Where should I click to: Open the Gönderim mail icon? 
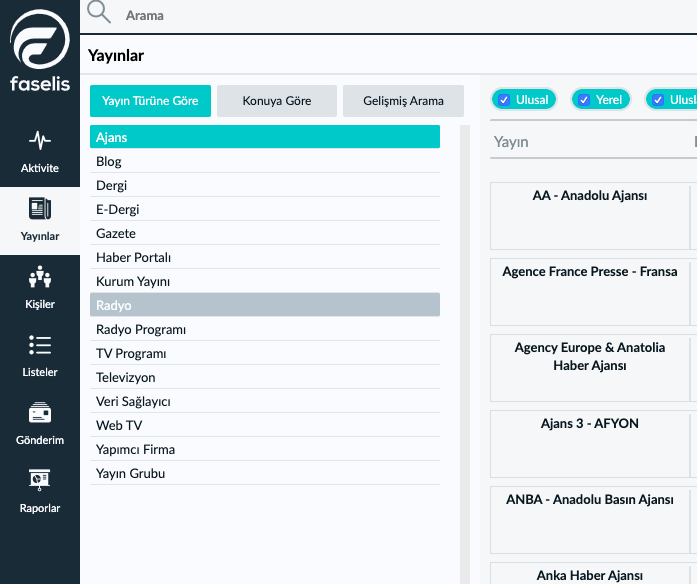coord(40,412)
